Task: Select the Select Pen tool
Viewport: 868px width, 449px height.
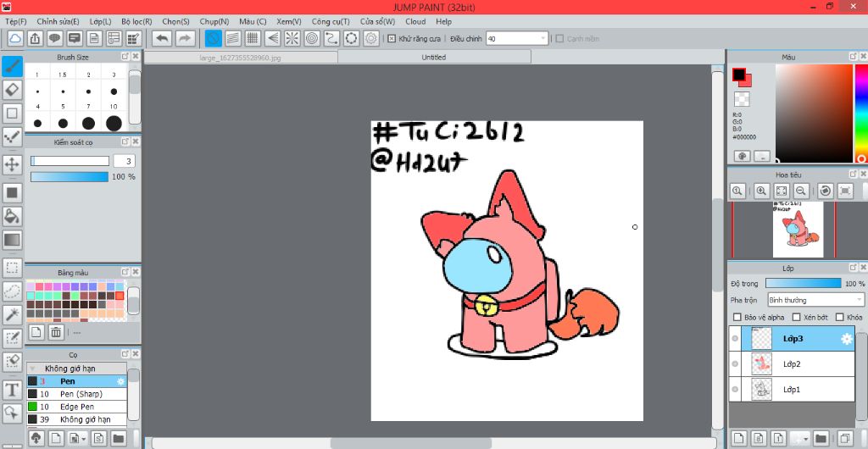Action: 12,338
